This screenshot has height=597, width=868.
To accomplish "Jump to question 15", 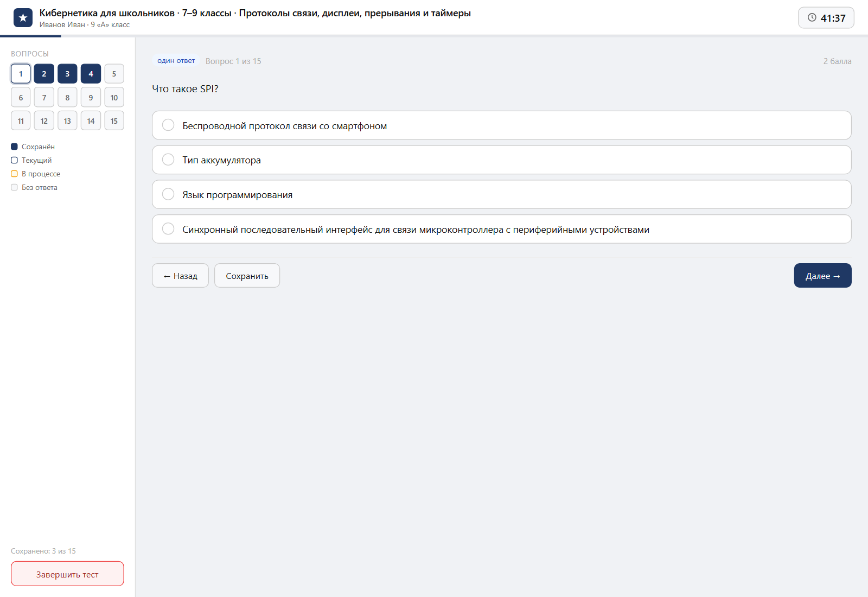I will click(x=114, y=120).
